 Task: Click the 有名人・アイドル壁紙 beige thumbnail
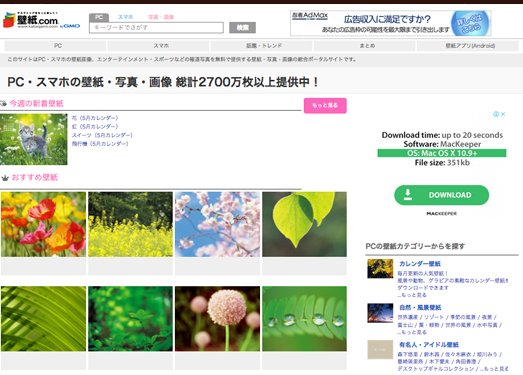[x=380, y=350]
